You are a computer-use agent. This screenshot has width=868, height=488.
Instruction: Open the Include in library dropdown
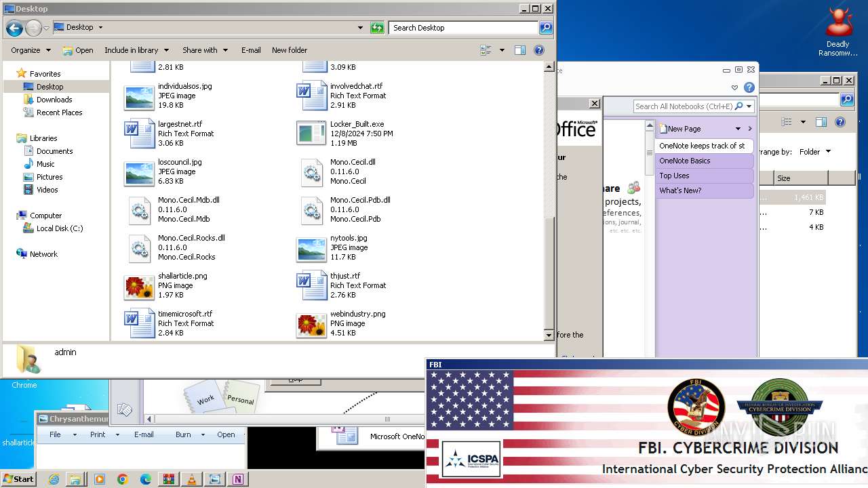tap(136, 50)
